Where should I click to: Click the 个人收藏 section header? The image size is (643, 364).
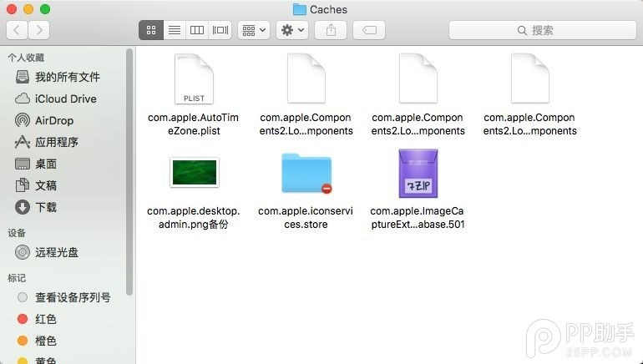pos(26,58)
